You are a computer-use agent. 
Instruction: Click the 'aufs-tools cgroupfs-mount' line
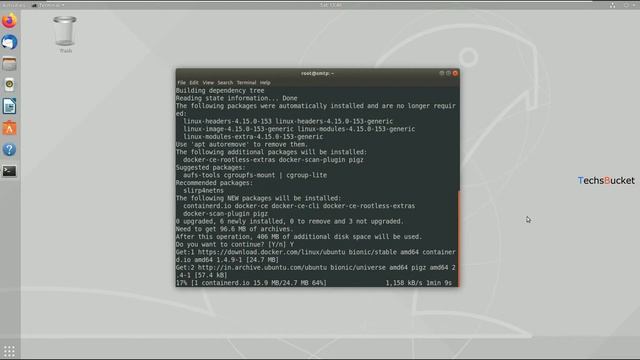tap(255, 175)
